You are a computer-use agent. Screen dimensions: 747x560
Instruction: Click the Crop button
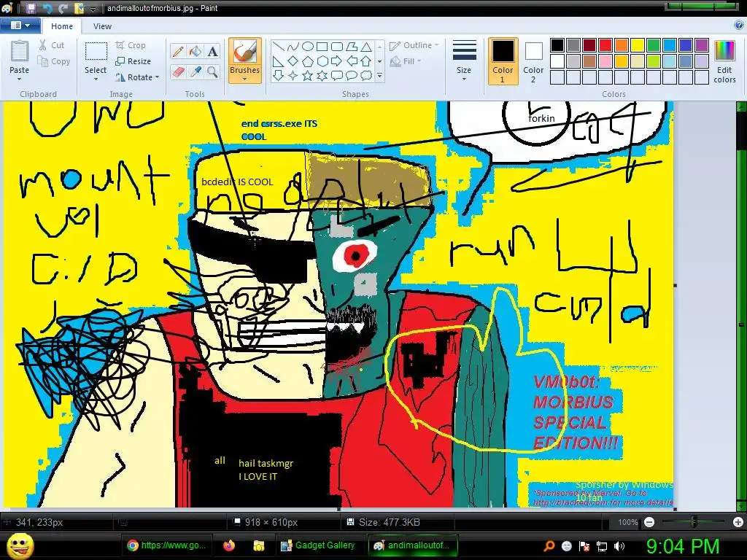[x=131, y=45]
